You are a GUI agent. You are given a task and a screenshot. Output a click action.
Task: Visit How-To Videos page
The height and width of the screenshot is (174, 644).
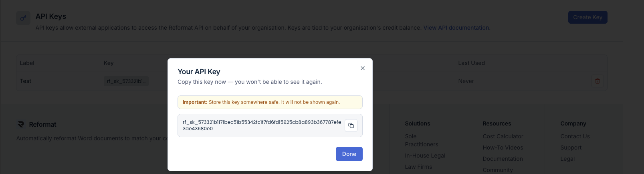coord(503,148)
